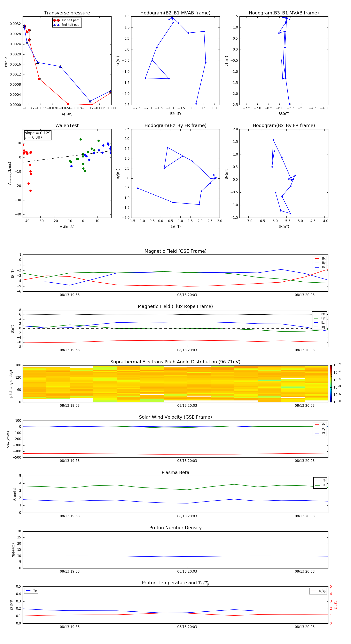Click the 'Vz' legend entry

[320, 433]
